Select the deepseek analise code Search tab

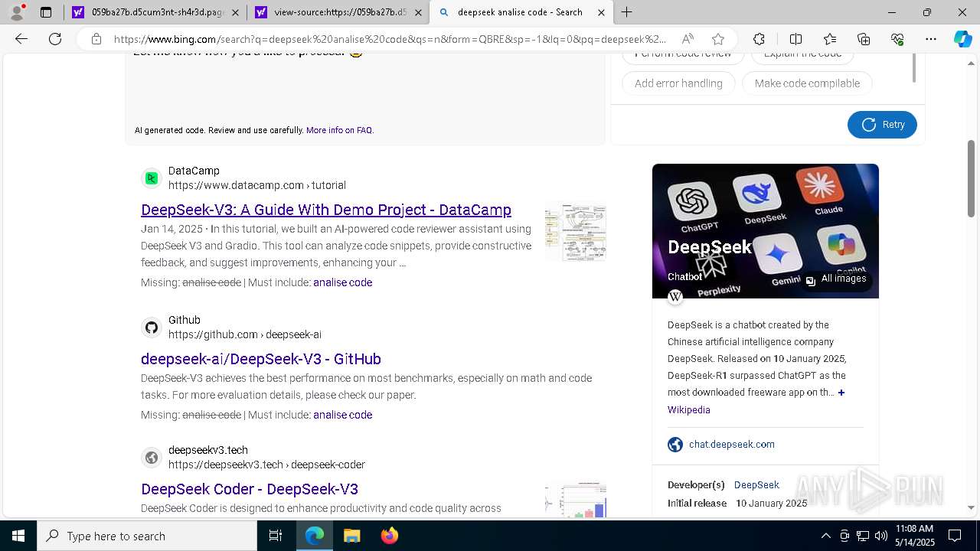[x=521, y=12]
